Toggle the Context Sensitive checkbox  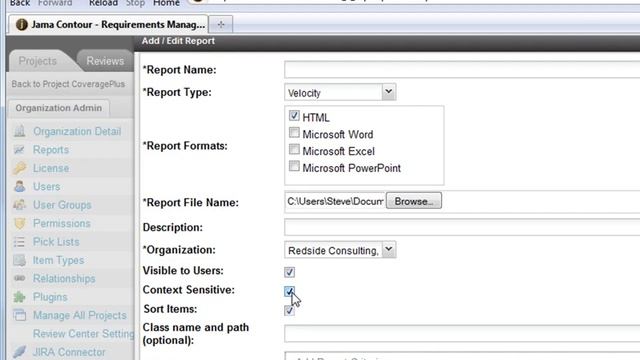pyautogui.click(x=289, y=291)
